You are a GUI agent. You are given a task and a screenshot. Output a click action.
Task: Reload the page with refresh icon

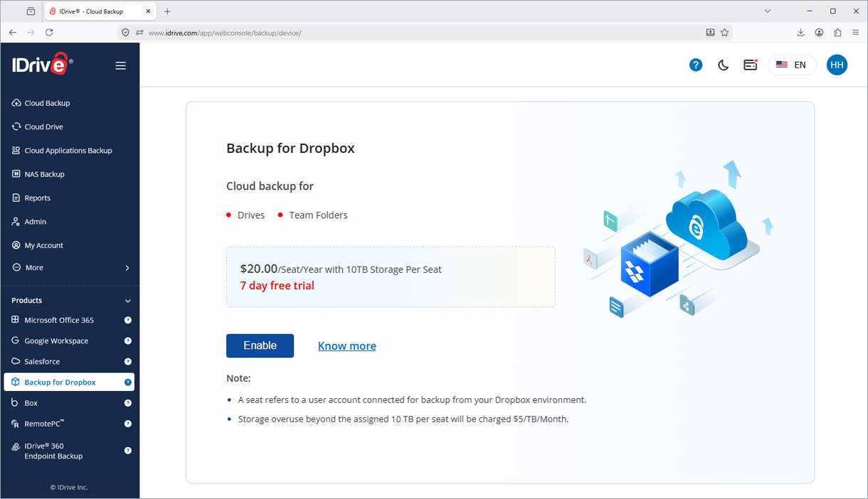tap(49, 33)
